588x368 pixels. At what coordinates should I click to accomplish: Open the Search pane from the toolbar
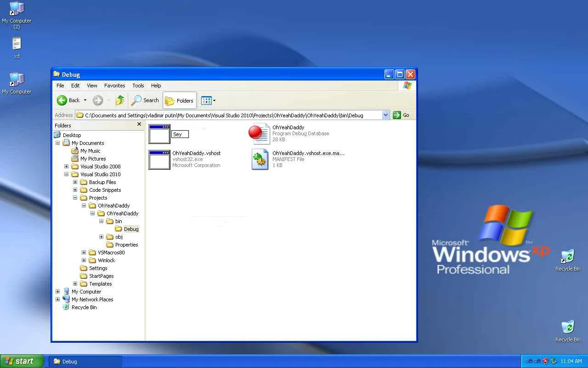coord(145,100)
